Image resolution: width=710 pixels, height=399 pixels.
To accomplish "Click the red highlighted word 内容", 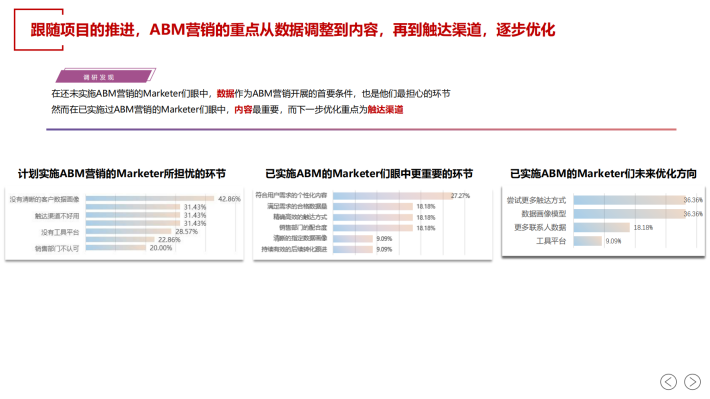I will [x=243, y=110].
